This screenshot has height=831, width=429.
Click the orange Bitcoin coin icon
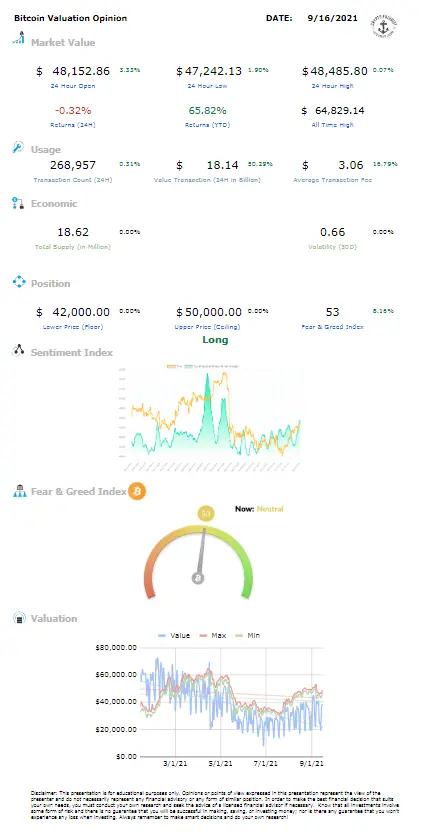(137, 491)
